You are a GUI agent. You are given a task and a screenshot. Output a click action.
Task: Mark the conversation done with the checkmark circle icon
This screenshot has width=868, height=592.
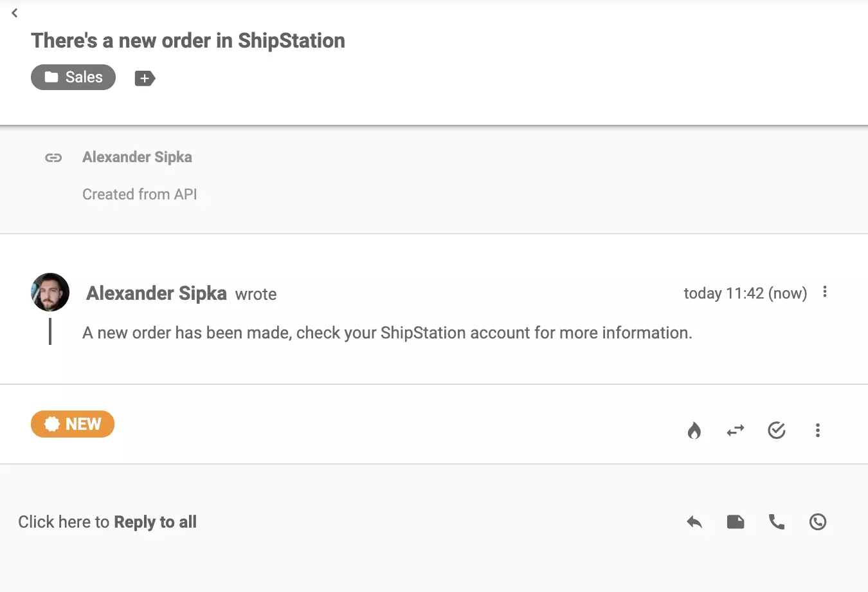tap(777, 430)
